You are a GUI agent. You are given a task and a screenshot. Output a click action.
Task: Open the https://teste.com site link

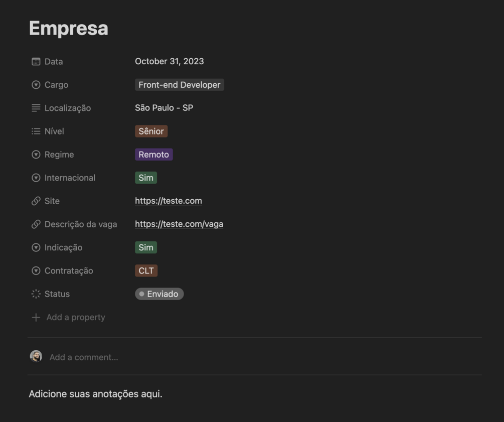[x=169, y=201]
